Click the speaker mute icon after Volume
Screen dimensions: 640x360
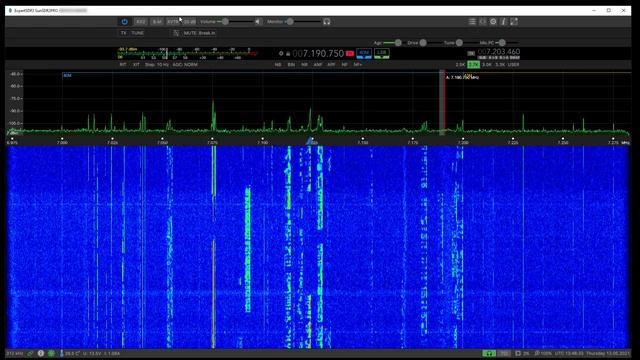(x=258, y=22)
